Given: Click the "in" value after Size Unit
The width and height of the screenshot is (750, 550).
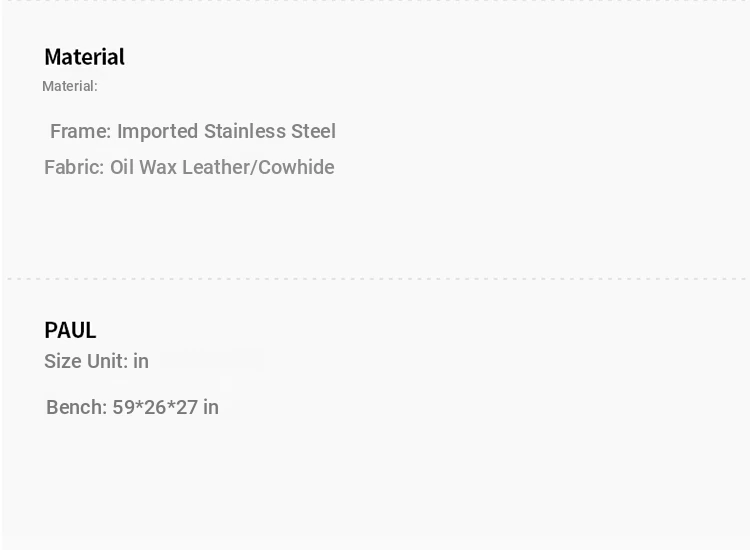Looking at the screenshot, I should pyautogui.click(x=141, y=362).
